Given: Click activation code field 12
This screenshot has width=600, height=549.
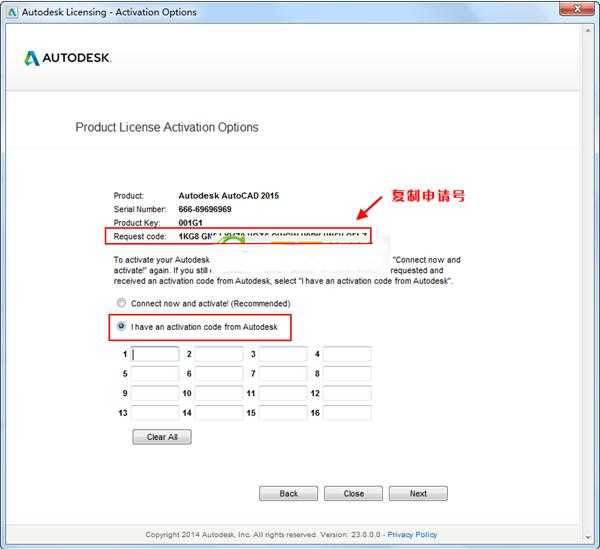Looking at the screenshot, I should coord(347,393).
